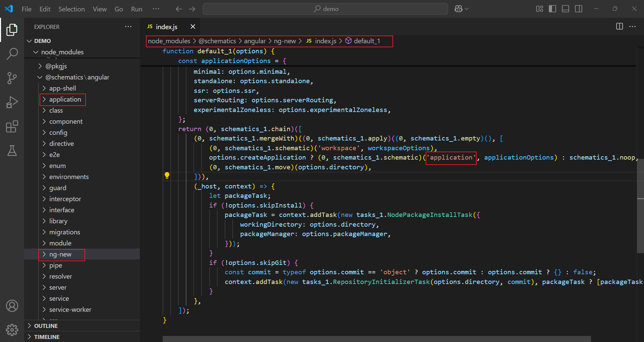The width and height of the screenshot is (644, 342).
Task: Split the editor to the right
Action: (x=619, y=26)
